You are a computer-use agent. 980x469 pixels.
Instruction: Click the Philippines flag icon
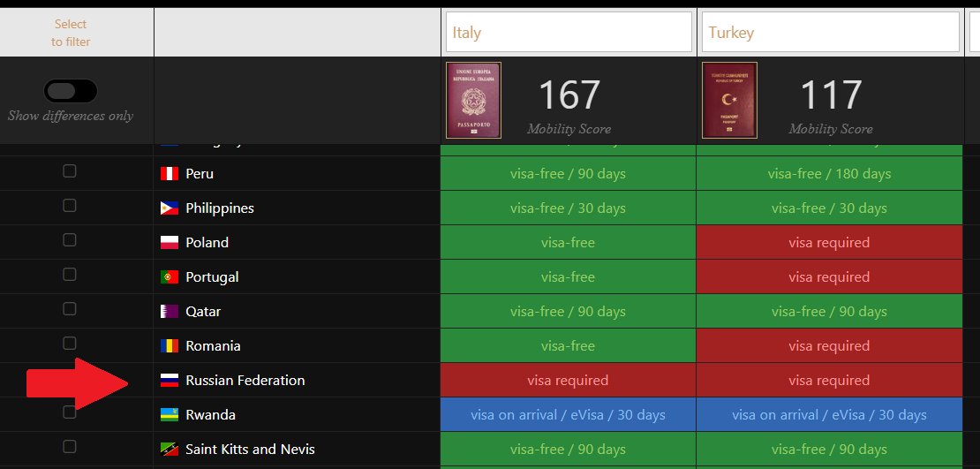click(169, 208)
